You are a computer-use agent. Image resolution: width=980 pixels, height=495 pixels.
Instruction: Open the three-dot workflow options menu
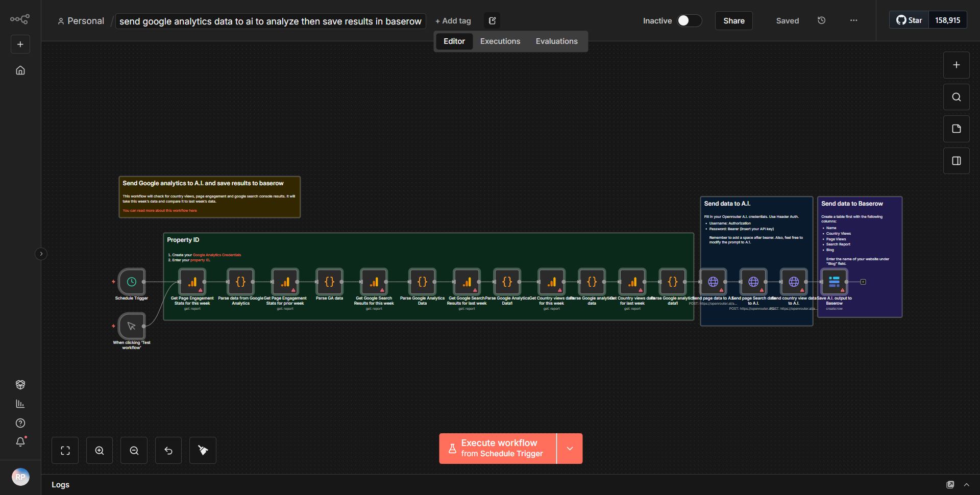(854, 20)
